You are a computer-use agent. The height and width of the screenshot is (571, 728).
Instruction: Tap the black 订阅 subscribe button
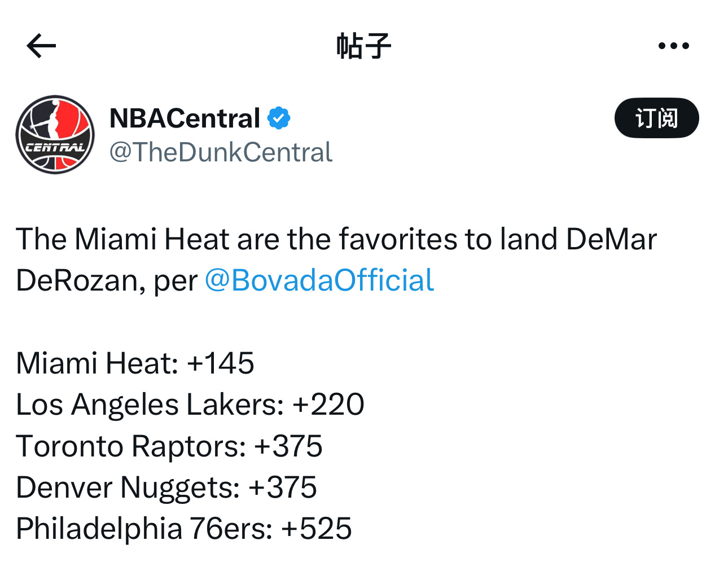point(657,118)
